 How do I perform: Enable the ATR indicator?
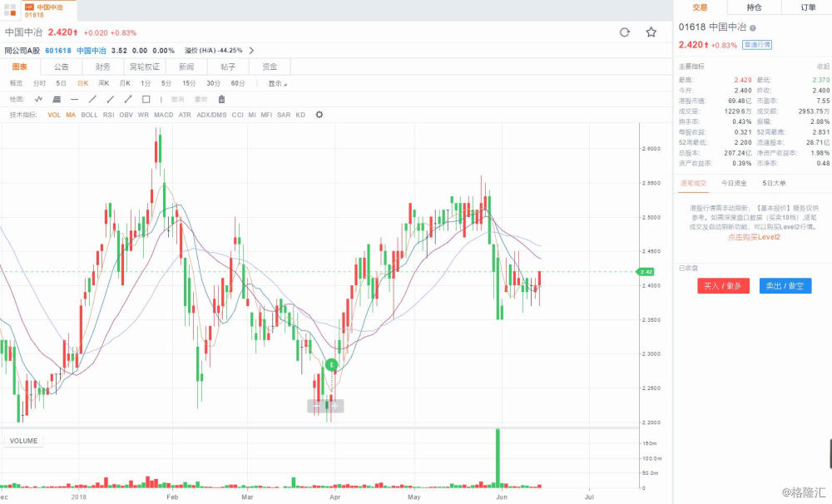pos(185,115)
